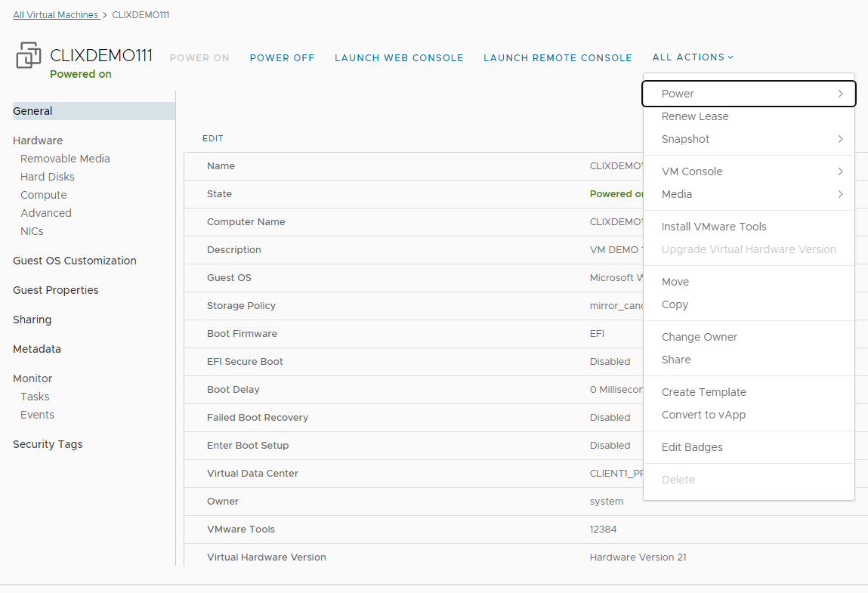Viewport: 868px width, 593px height.
Task: Open Hard Disks in the sidebar
Action: (48, 177)
